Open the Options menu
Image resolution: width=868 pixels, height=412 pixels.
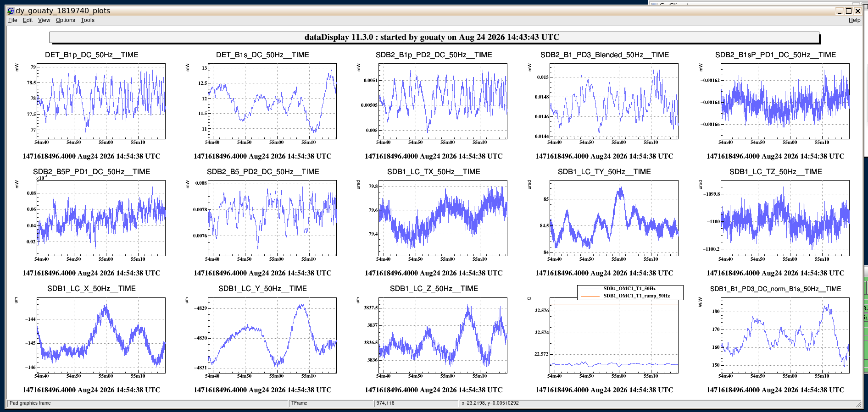(x=65, y=20)
